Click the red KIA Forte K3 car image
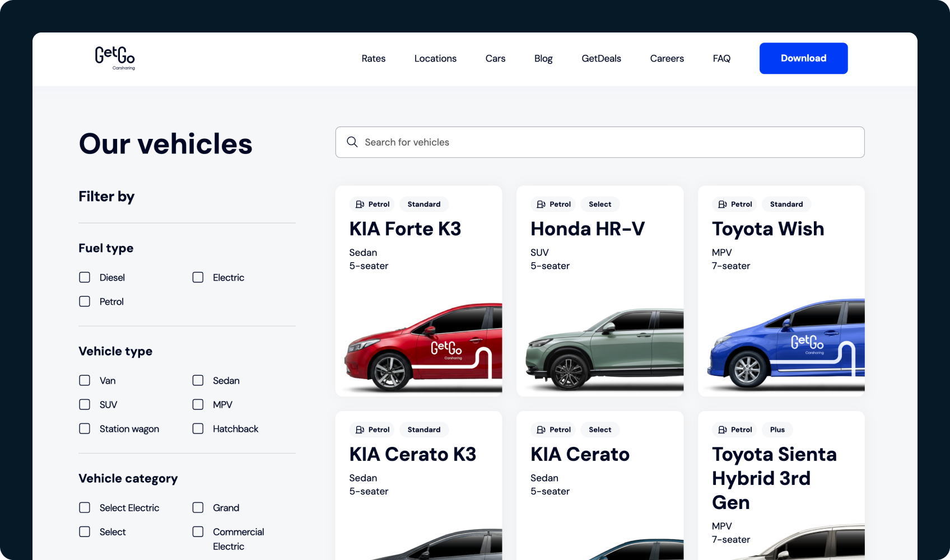Image resolution: width=950 pixels, height=560 pixels. pyautogui.click(x=423, y=347)
